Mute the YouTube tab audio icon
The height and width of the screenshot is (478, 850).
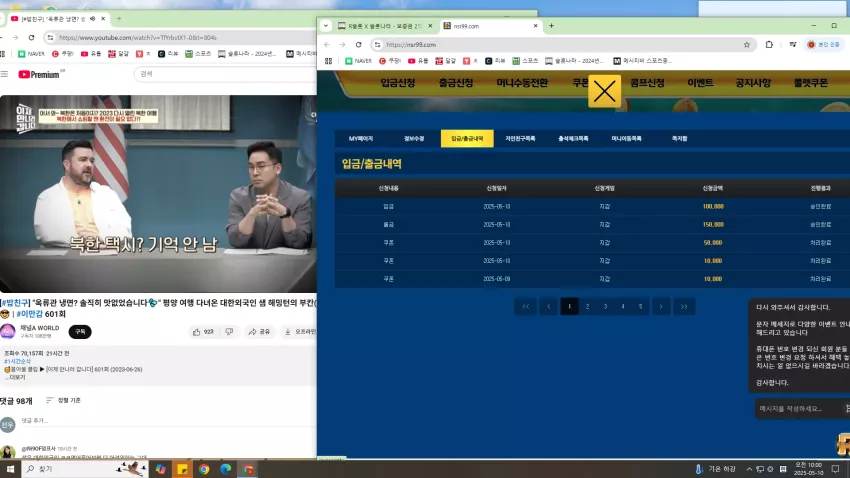pyautogui.click(x=92, y=19)
